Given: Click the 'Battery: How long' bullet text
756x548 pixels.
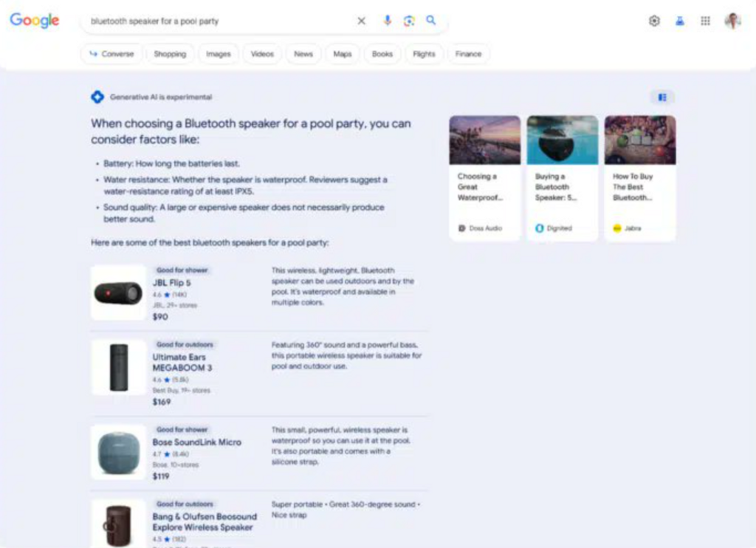Looking at the screenshot, I should coord(171,163).
